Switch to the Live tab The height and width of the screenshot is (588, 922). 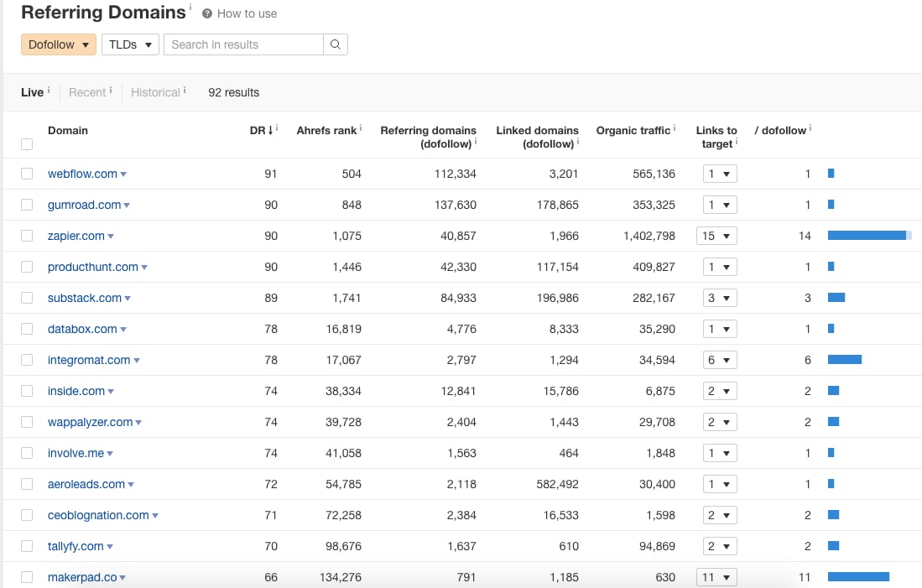pyautogui.click(x=33, y=92)
